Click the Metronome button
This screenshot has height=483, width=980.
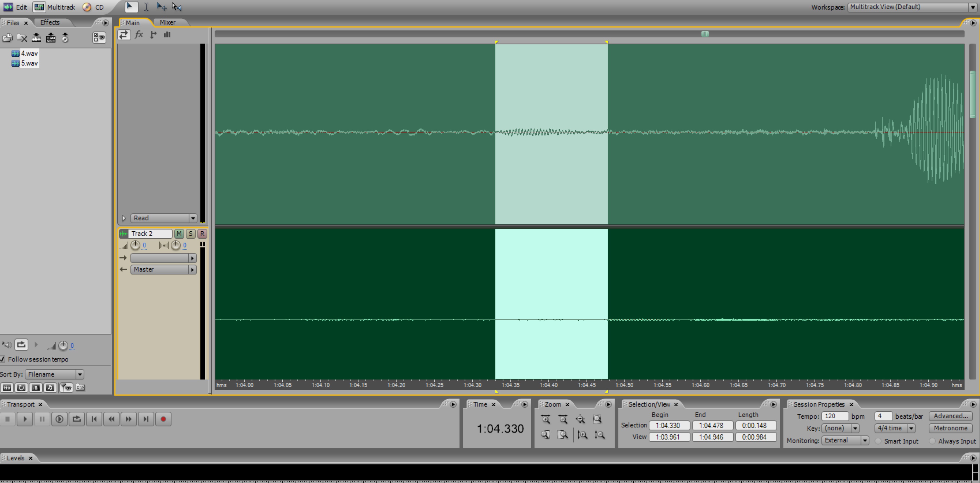coord(950,428)
